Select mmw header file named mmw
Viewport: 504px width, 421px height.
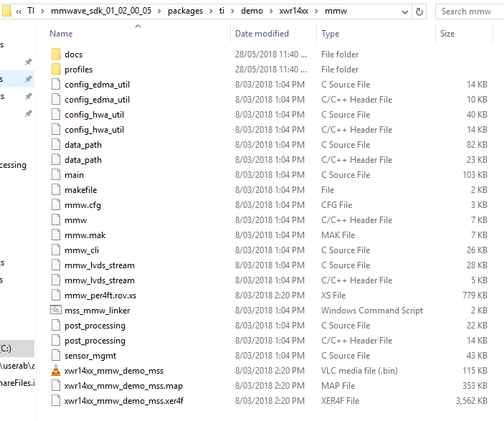(270, 220)
